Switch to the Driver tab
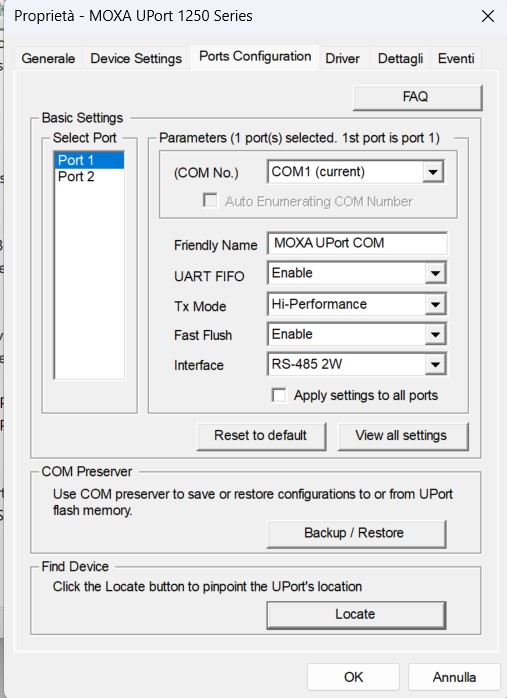This screenshot has height=698, width=507. (342, 58)
